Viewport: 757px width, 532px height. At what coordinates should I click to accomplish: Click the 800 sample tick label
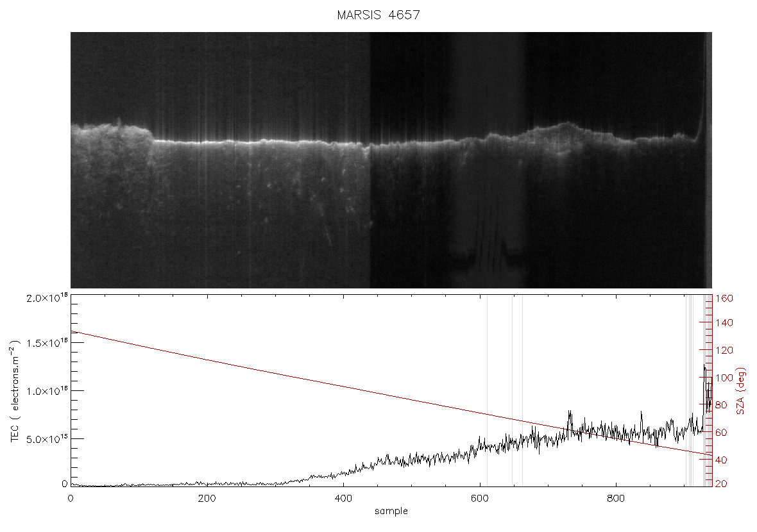(x=616, y=499)
